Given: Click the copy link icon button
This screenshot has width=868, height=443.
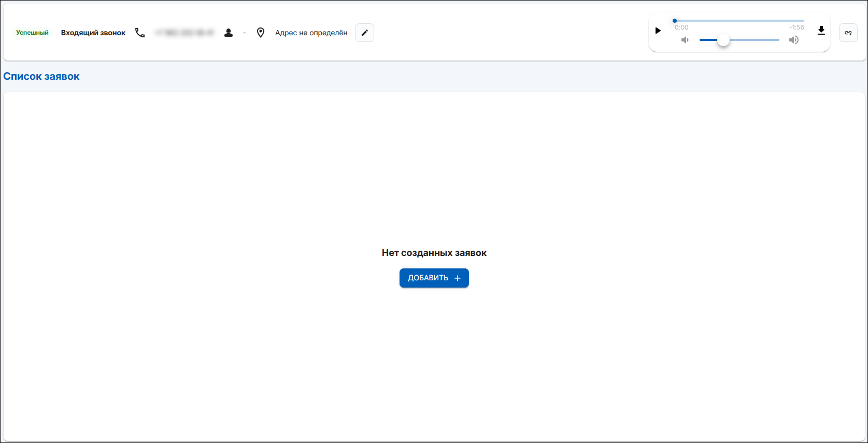Looking at the screenshot, I should [848, 33].
